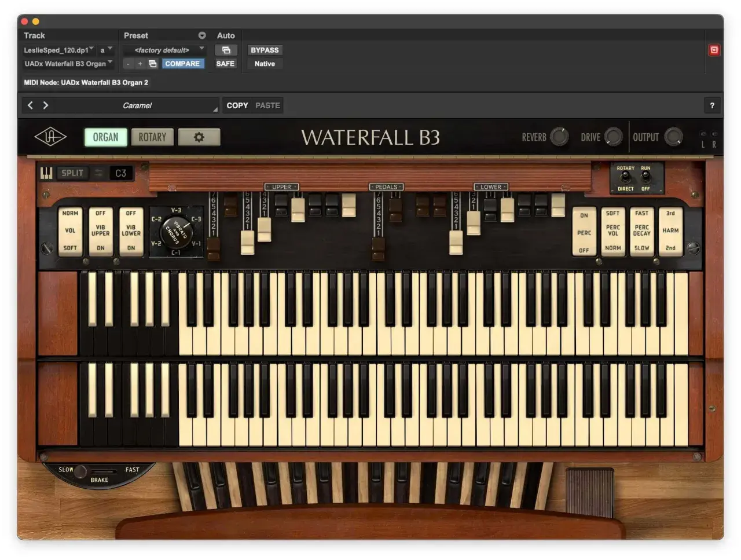Click the plus preset button
The width and height of the screenshot is (741, 560).
pos(140,64)
